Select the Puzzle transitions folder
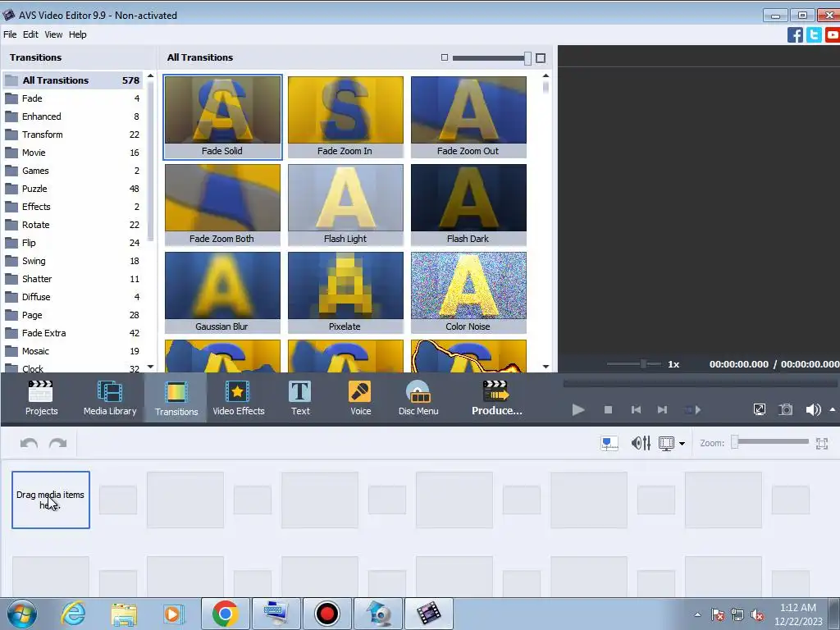The height and width of the screenshot is (630, 840). (72, 189)
